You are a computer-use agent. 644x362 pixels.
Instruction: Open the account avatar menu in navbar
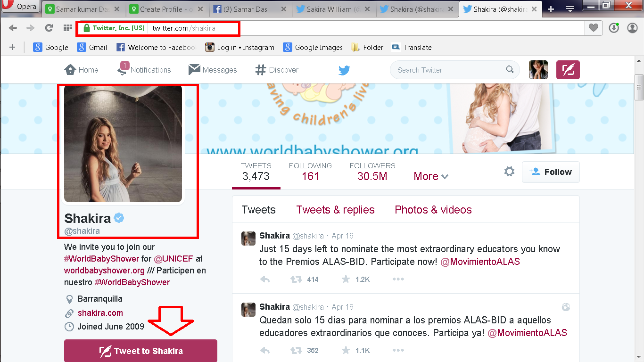point(538,70)
